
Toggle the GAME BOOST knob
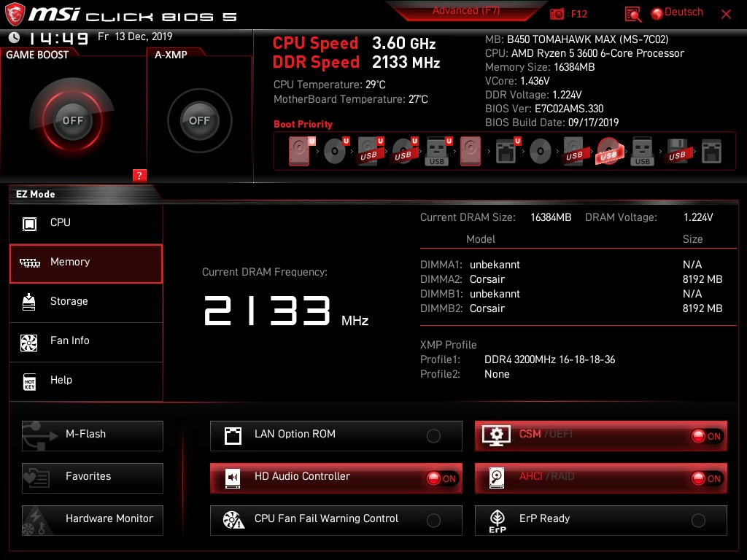(x=72, y=120)
